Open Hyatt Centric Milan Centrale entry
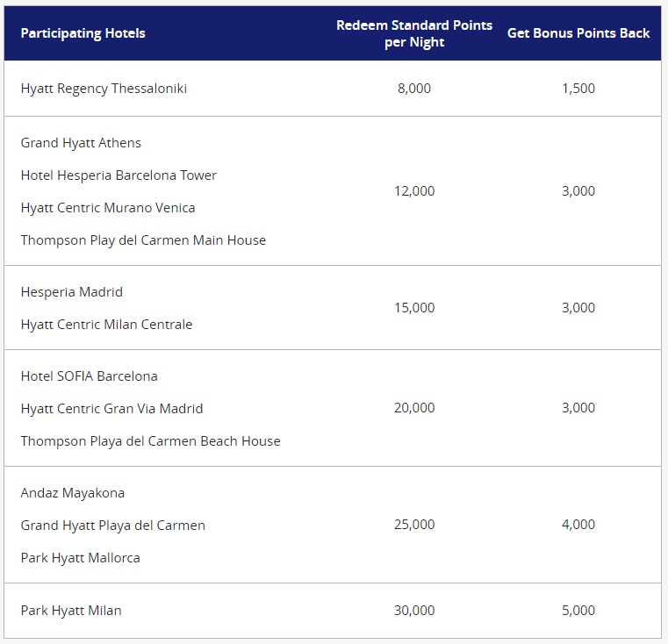Viewport: 668px width, 644px height. click(x=106, y=325)
